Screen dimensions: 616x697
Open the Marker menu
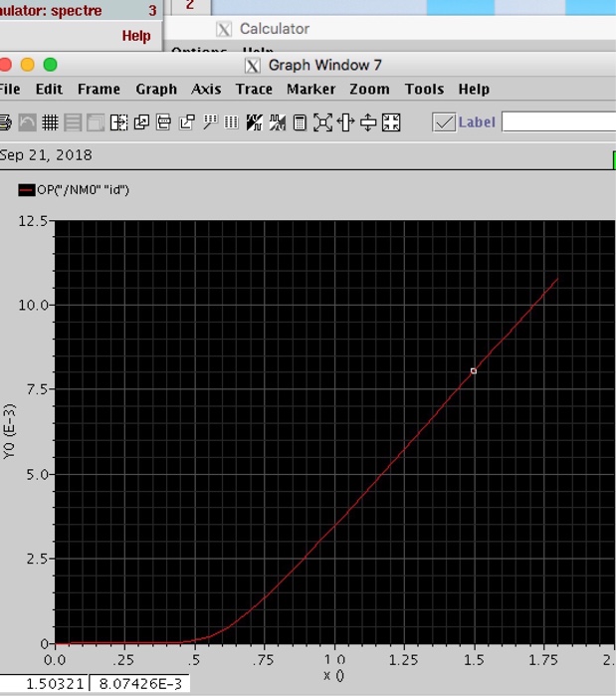pyautogui.click(x=310, y=90)
